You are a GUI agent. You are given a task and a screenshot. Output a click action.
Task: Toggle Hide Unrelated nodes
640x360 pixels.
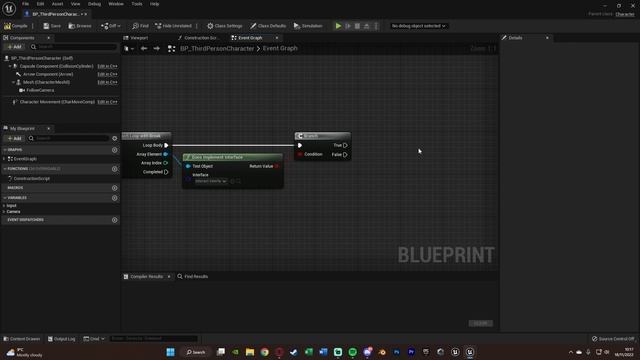click(x=173, y=26)
